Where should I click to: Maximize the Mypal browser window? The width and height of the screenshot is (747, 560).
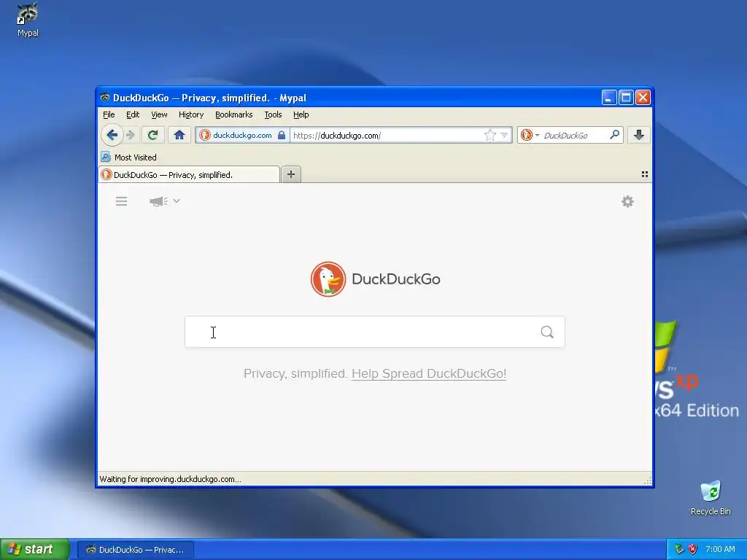[626, 98]
